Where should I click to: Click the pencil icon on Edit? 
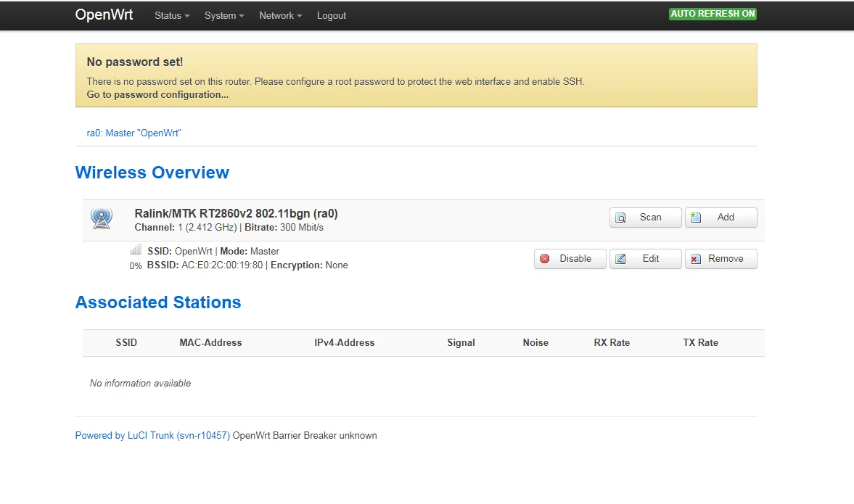click(x=620, y=259)
